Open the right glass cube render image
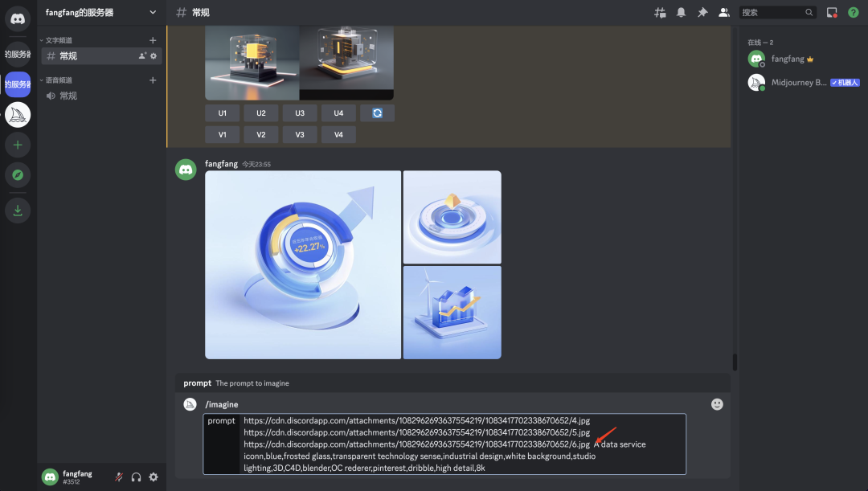868x491 pixels. [x=346, y=63]
